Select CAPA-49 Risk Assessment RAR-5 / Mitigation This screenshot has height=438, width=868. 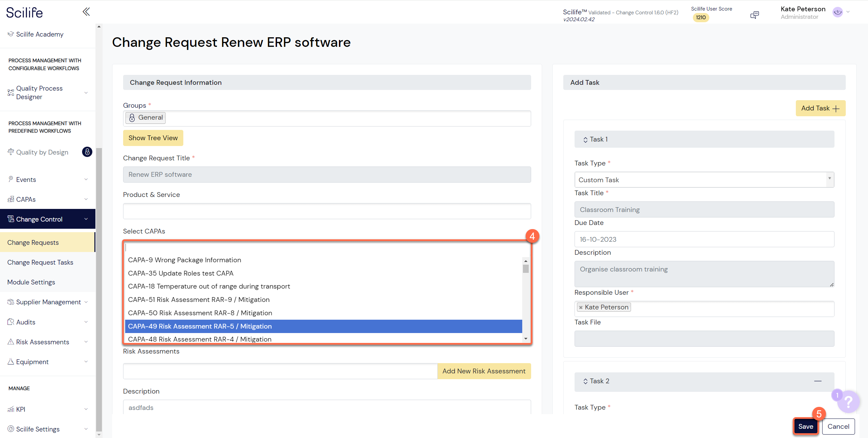(x=324, y=326)
